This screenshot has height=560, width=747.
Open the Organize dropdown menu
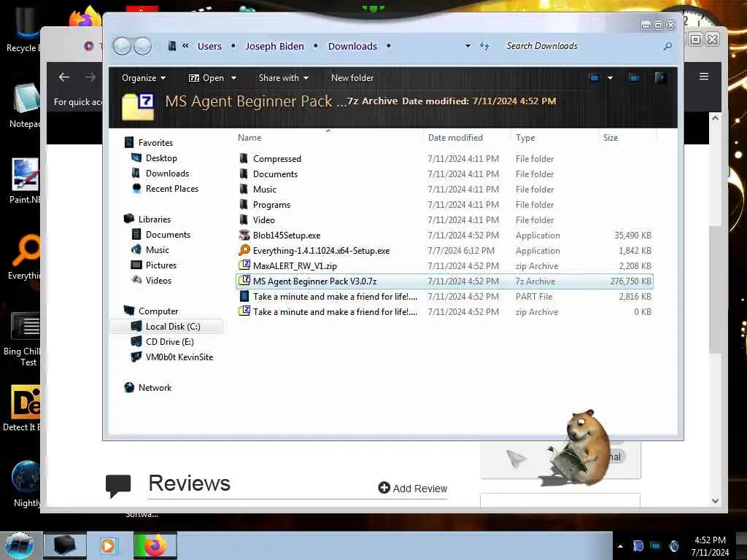[x=144, y=77]
